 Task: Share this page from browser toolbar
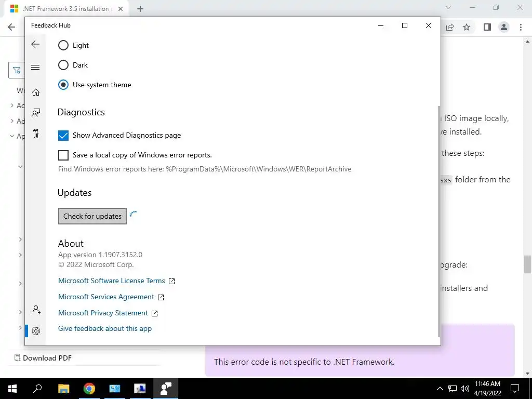450,27
